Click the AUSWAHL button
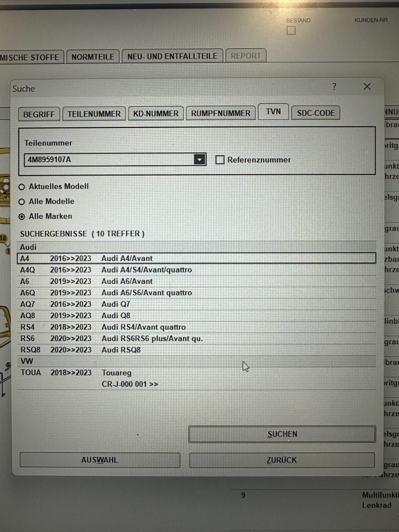The height and width of the screenshot is (532, 399). pos(100,460)
